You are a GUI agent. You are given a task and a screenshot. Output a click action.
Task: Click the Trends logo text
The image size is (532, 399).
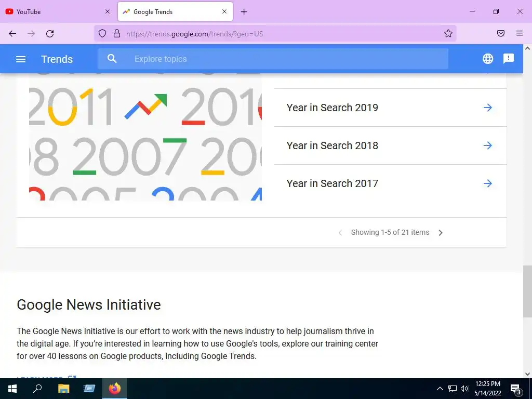point(57,59)
